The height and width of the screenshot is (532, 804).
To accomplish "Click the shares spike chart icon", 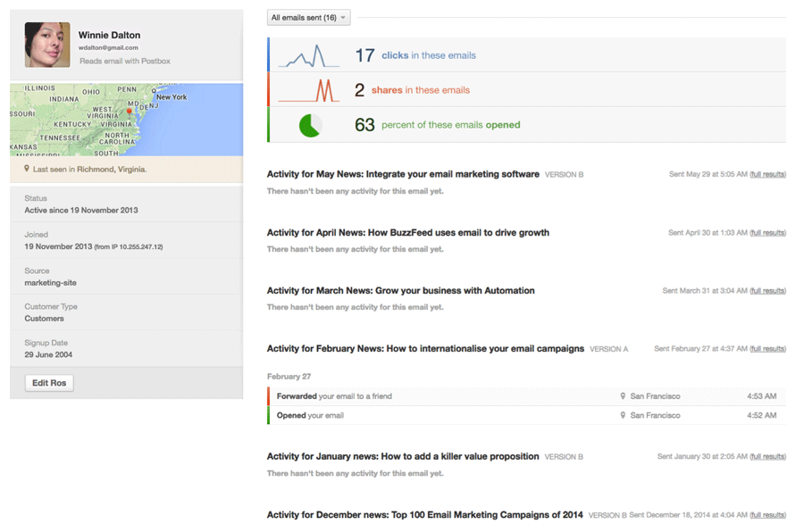I will pyautogui.click(x=308, y=90).
